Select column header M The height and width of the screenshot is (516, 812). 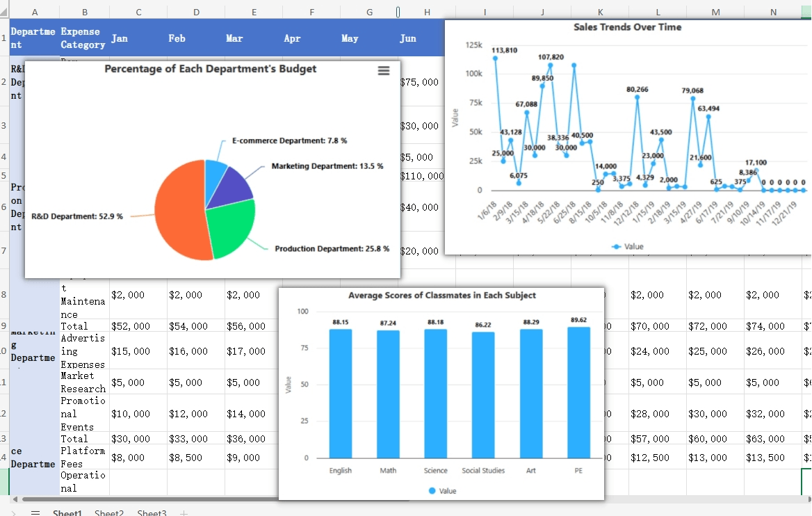click(715, 12)
